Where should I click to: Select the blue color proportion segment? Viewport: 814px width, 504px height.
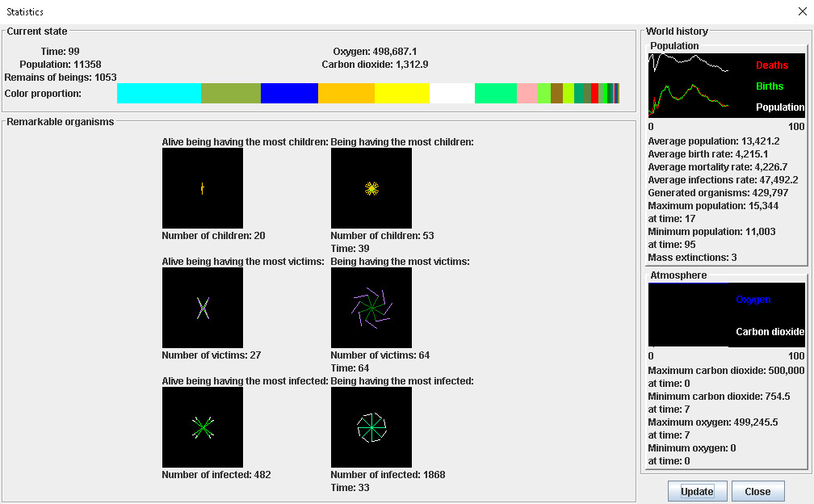point(289,93)
